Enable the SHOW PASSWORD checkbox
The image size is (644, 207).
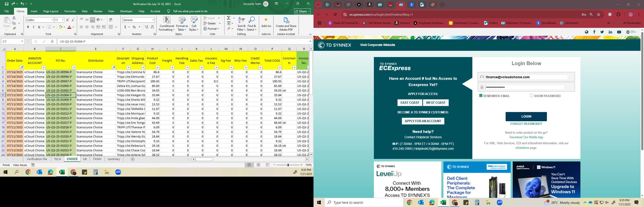[x=532, y=95]
